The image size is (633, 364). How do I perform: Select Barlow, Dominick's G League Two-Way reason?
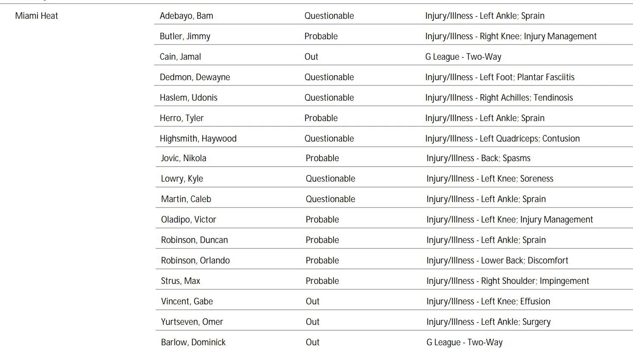464,342
